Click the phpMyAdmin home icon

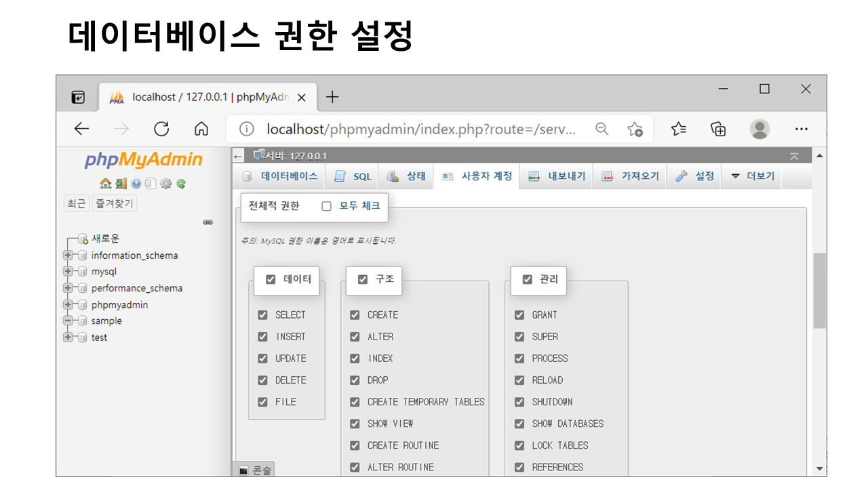click(105, 184)
